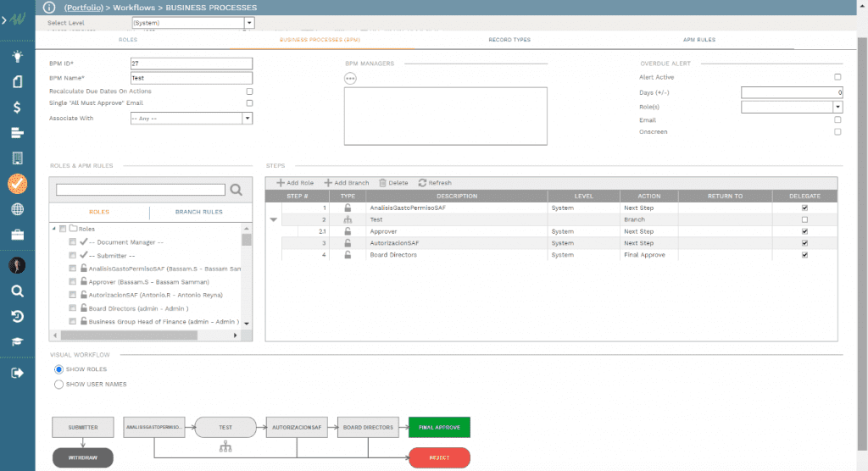Click the Add Branch button

(x=347, y=183)
